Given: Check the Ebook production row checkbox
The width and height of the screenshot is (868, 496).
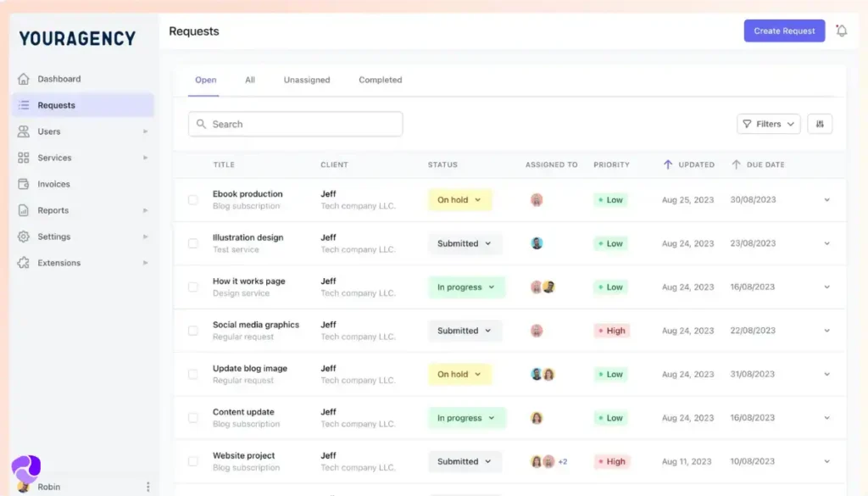Looking at the screenshot, I should (x=192, y=199).
